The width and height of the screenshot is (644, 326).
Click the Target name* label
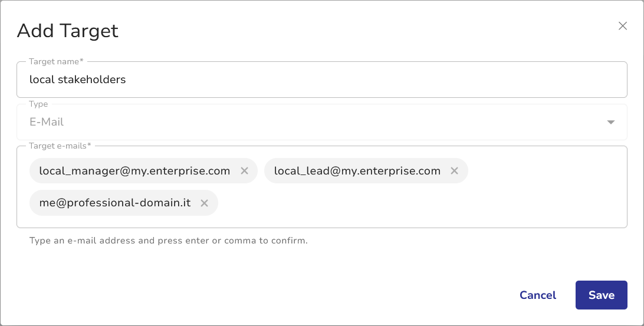coord(56,61)
